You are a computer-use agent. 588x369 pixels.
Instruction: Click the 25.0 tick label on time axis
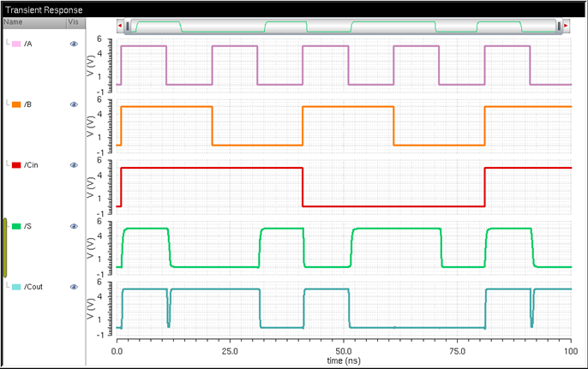230,351
